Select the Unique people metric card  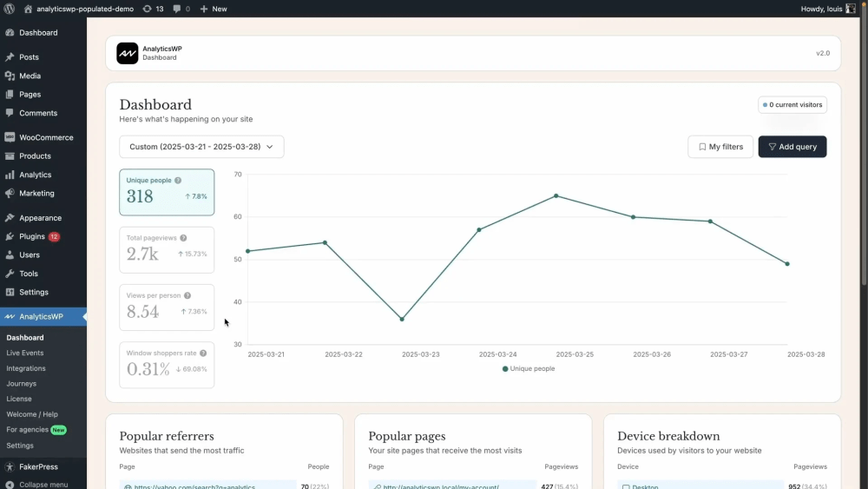click(x=167, y=192)
